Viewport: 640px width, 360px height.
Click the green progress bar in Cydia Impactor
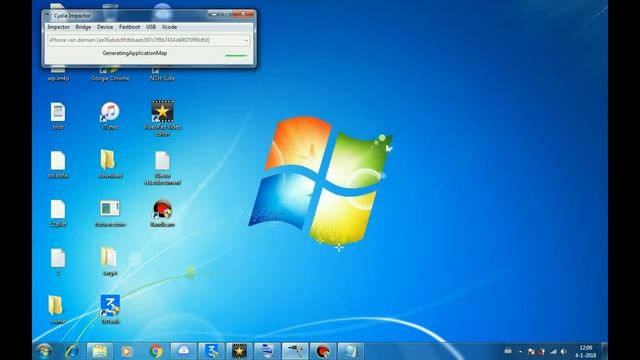pos(236,55)
